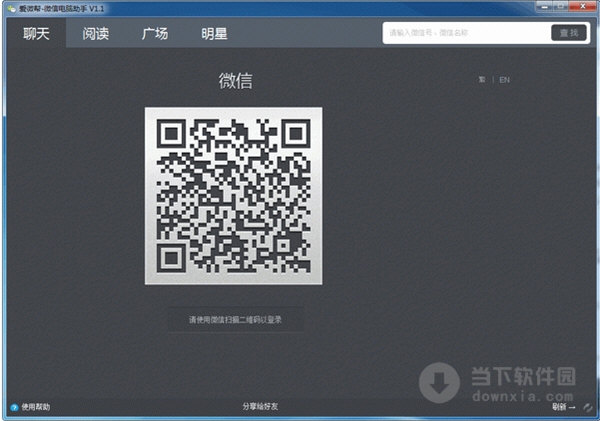Open the 使用帮助 help link

click(x=36, y=407)
